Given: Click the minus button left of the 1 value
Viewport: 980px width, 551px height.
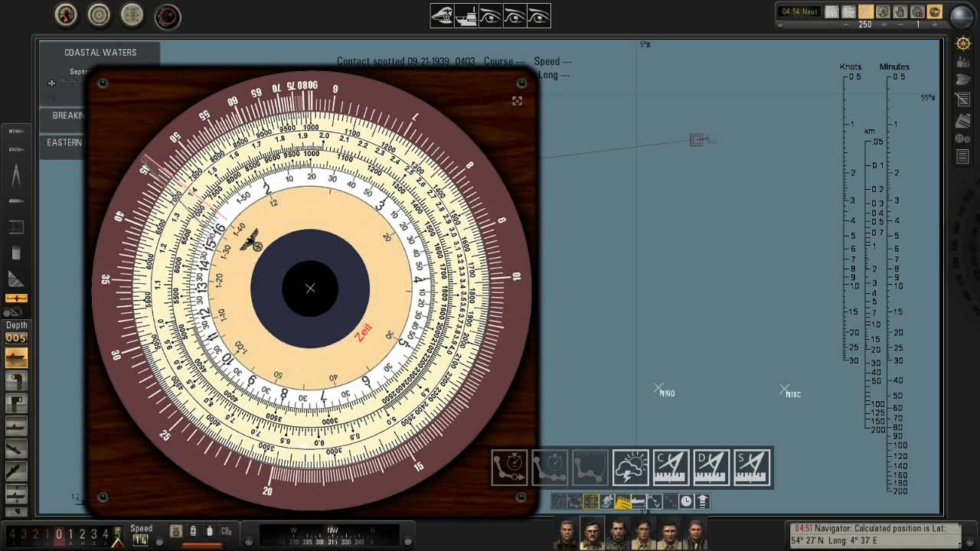Looking at the screenshot, I should point(902,24).
